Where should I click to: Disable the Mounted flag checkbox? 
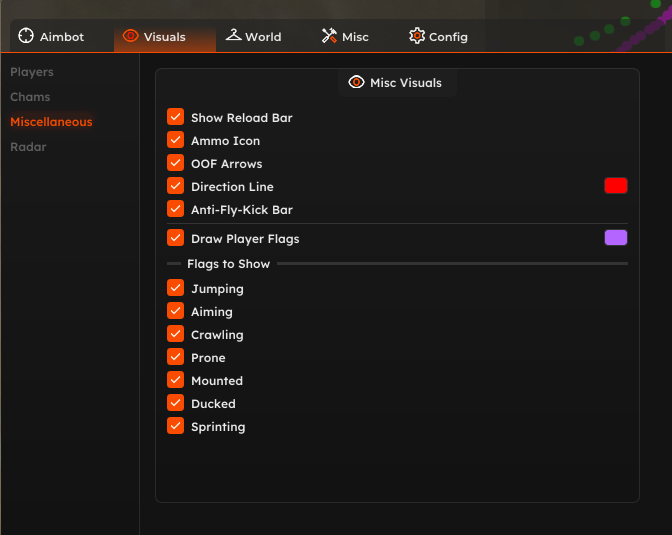pos(176,380)
